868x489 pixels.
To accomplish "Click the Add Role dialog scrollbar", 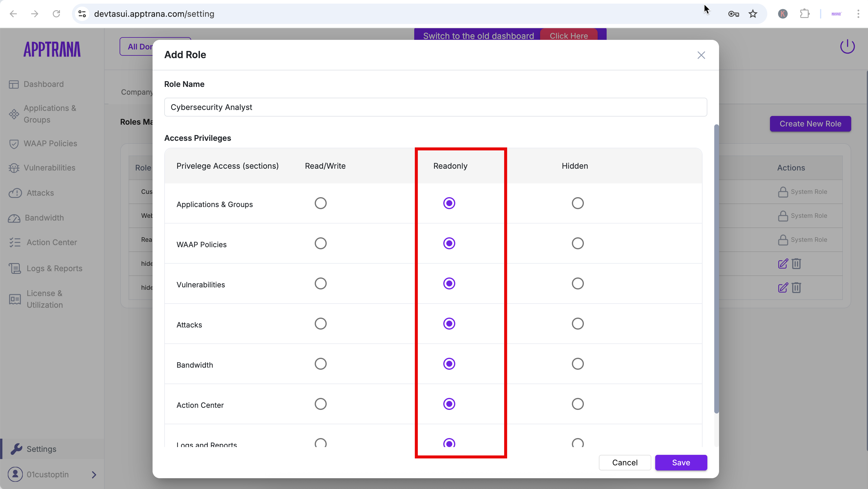I will tap(716, 269).
